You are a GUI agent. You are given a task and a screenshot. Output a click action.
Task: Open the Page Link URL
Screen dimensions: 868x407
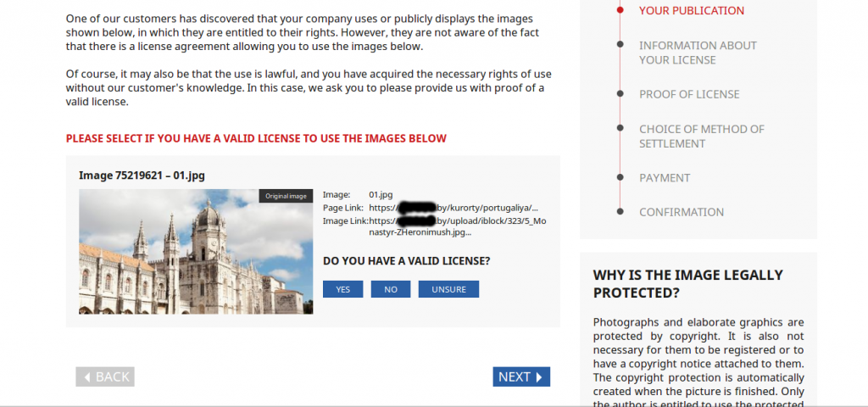click(x=453, y=209)
